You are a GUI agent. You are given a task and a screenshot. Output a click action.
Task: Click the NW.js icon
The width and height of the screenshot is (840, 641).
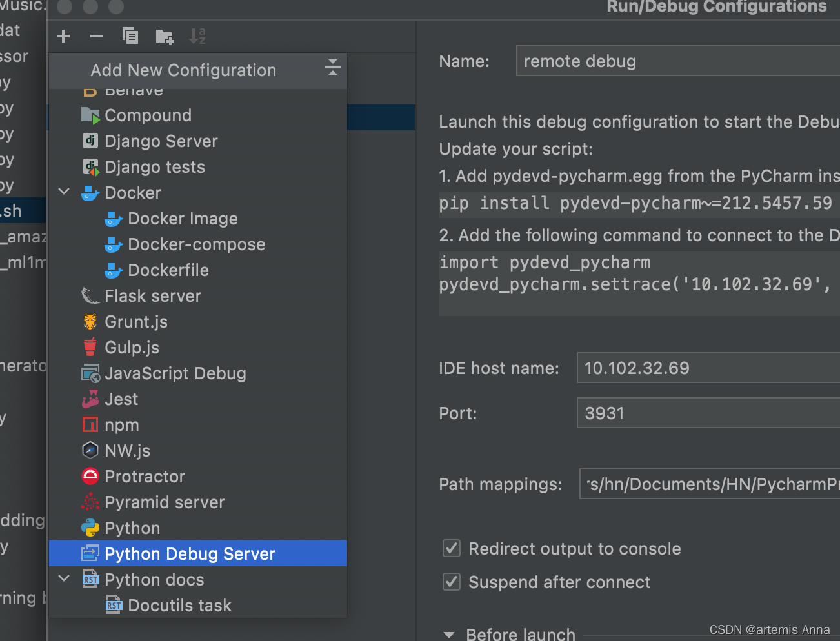(x=90, y=450)
